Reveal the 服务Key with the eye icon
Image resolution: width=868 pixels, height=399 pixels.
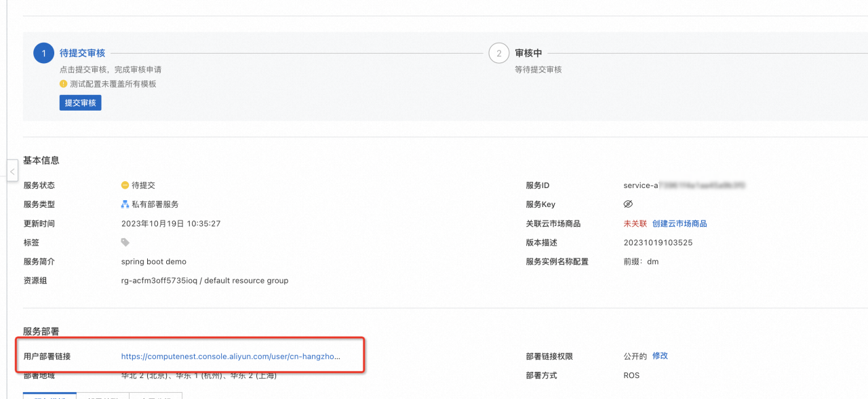[628, 204]
